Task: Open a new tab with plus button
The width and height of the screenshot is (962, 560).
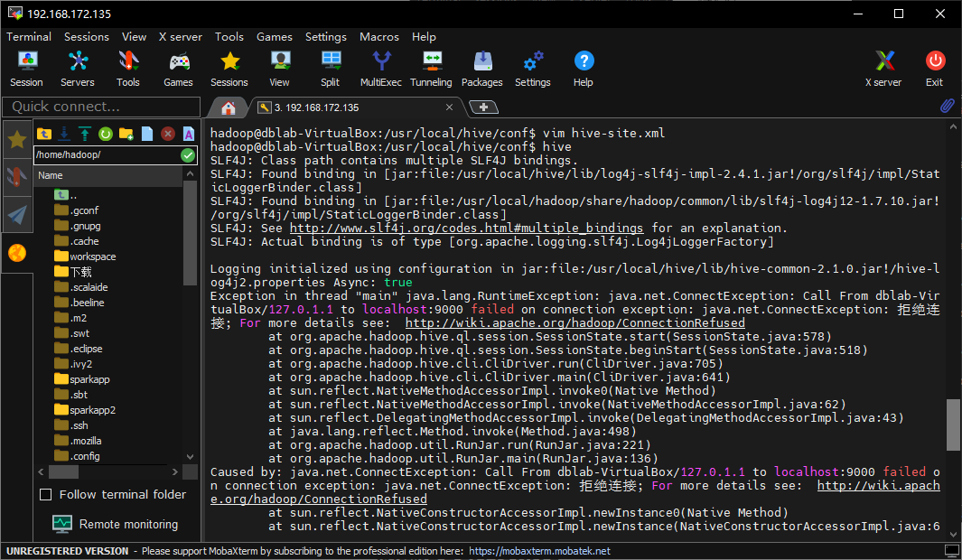Action: pos(483,107)
